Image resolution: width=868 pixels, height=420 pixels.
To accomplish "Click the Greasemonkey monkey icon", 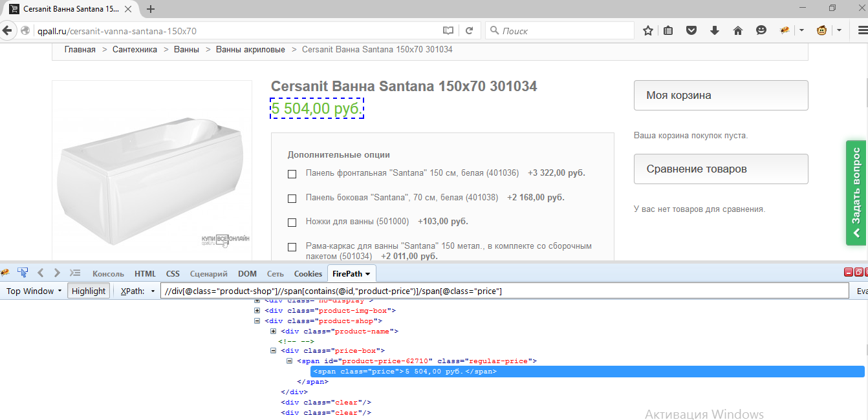I will coord(822,30).
